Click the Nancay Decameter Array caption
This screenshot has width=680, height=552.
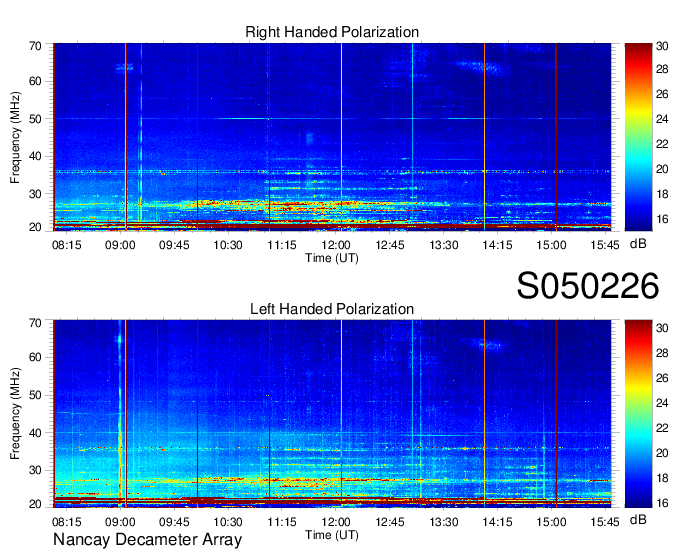147,540
